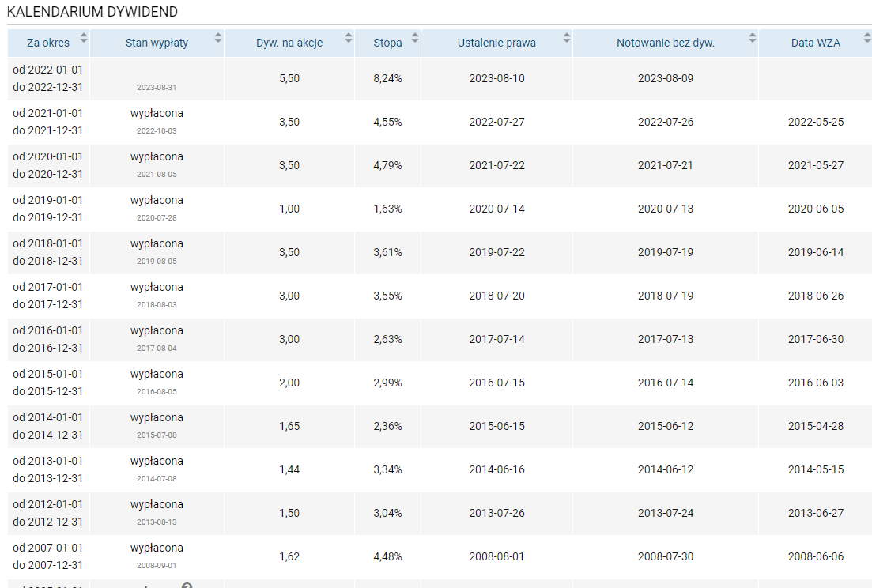This screenshot has width=872, height=588.
Task: Click the Stopa header label
Action: [x=387, y=43]
